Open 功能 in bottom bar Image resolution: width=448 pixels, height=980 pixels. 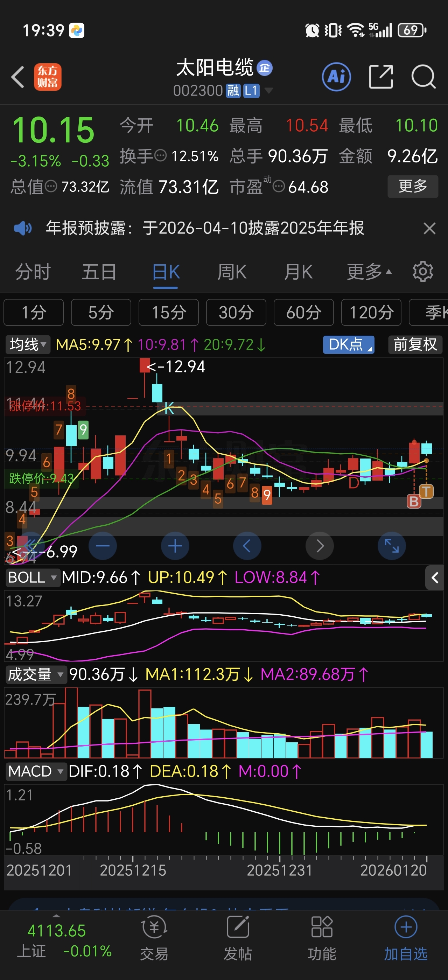[322, 938]
